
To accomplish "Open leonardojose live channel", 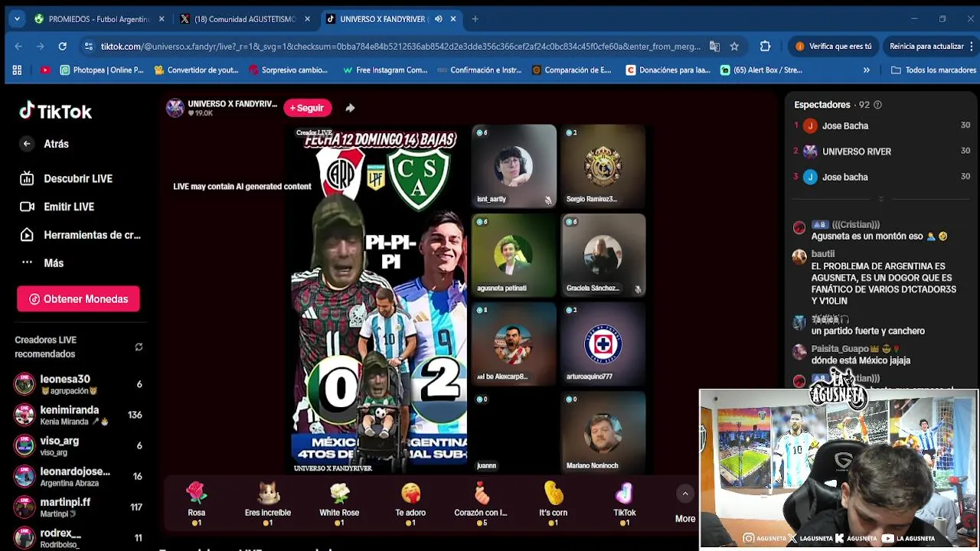I will tap(78, 476).
